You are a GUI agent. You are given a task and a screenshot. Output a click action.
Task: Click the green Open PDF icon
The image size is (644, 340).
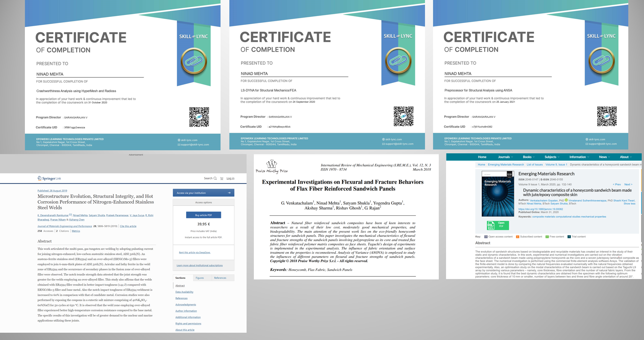point(497,225)
